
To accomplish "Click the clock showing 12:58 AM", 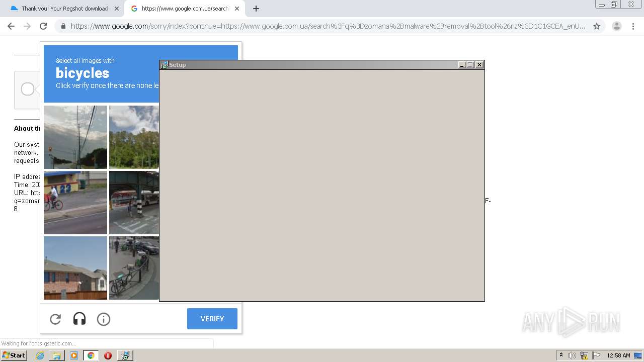I will pyautogui.click(x=618, y=355).
